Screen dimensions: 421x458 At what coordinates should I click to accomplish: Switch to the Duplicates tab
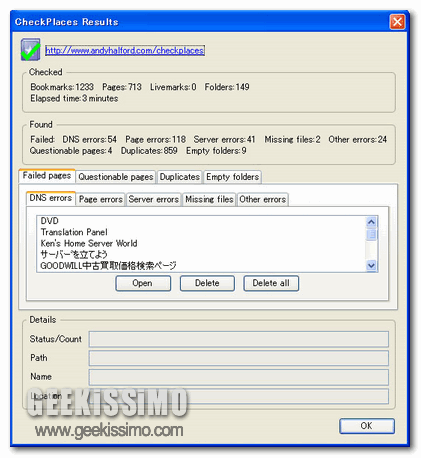(180, 177)
